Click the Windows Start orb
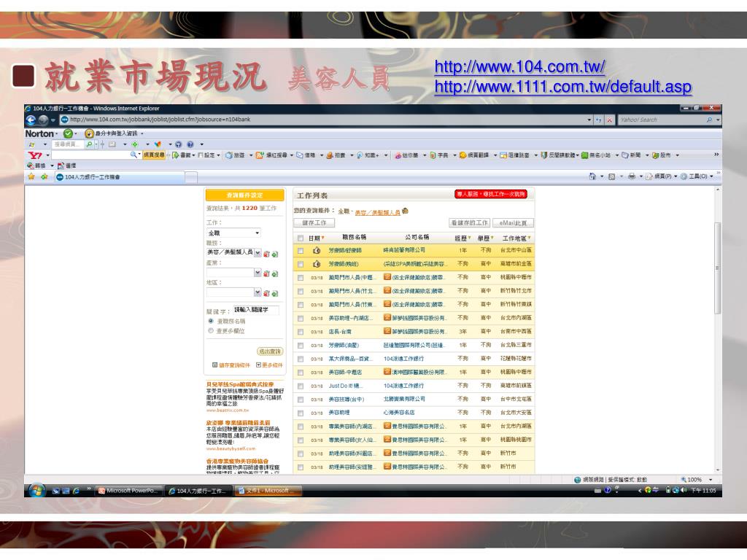Screen dimensions: 747x560 point(36,490)
